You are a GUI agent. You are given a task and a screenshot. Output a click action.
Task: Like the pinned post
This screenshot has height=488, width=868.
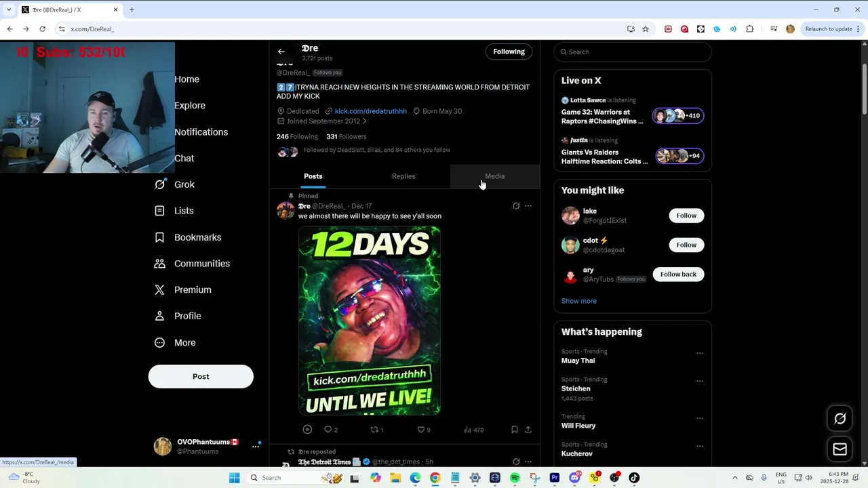423,430
